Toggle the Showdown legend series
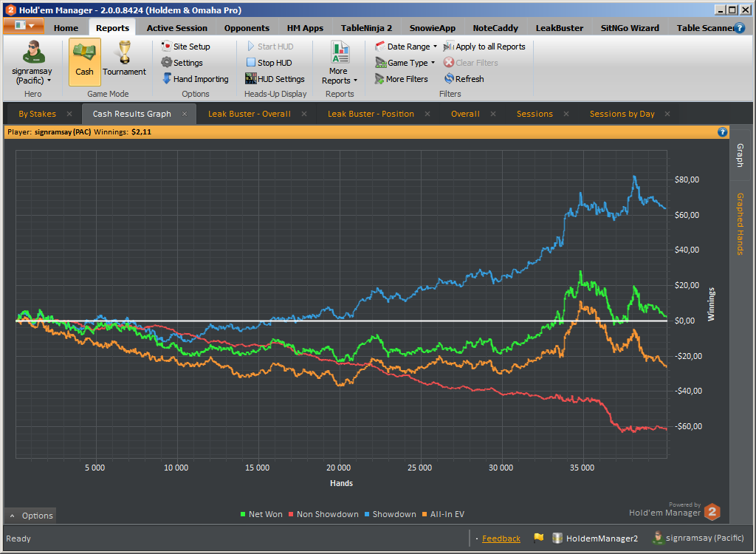Viewport: 756px width, 554px height. 390,514
